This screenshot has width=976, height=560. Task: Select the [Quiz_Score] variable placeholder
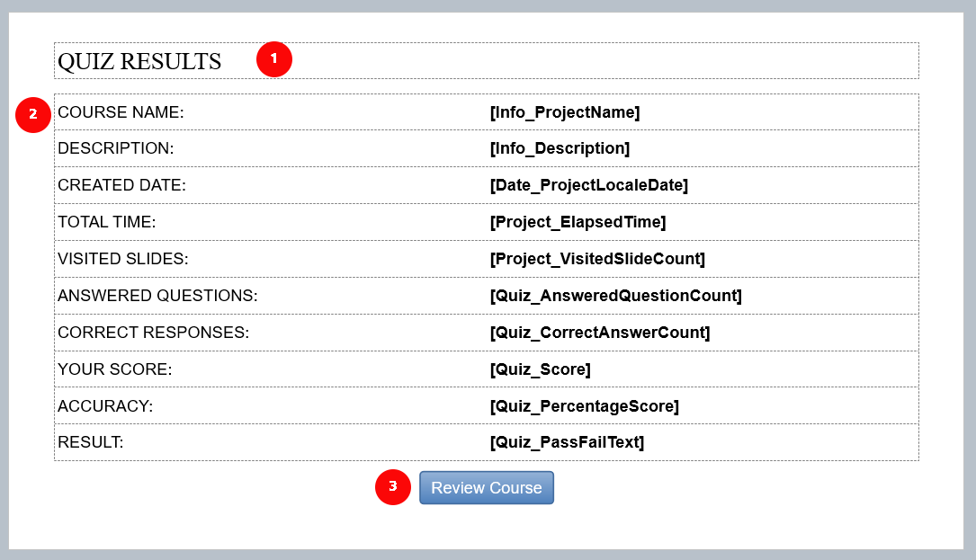[x=541, y=369]
